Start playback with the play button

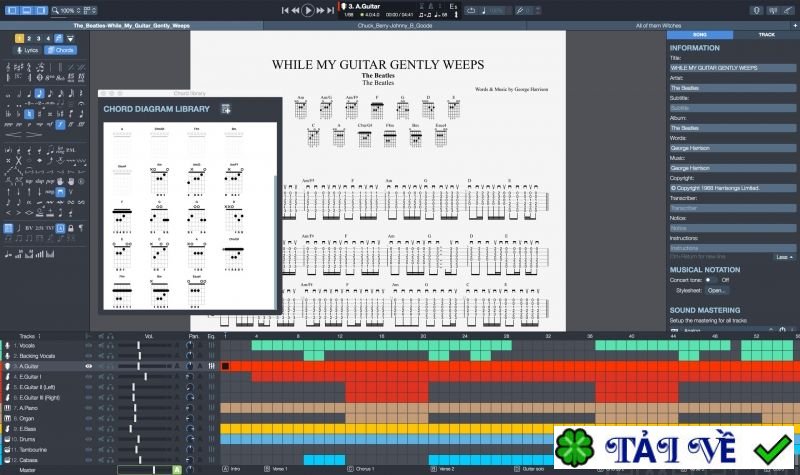coord(308,10)
